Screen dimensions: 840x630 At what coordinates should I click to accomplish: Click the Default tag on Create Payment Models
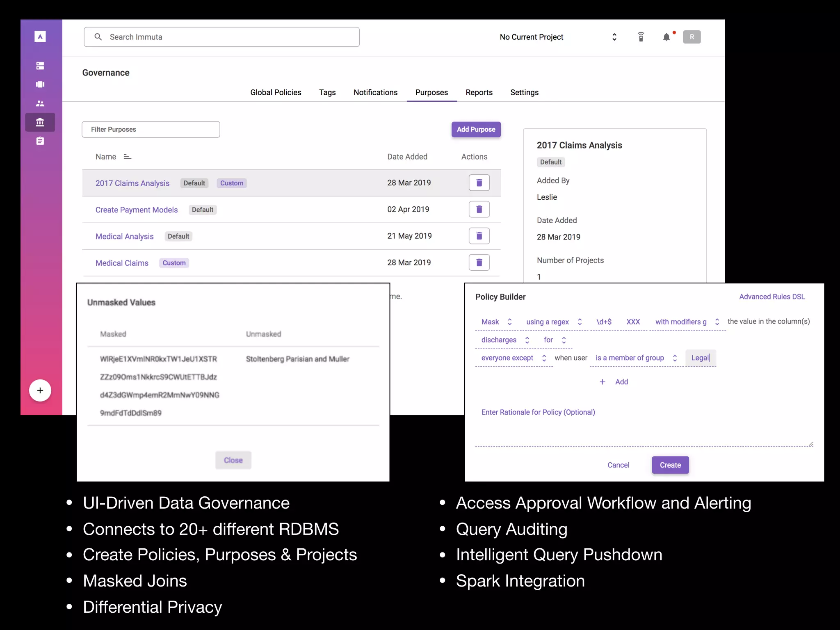203,210
